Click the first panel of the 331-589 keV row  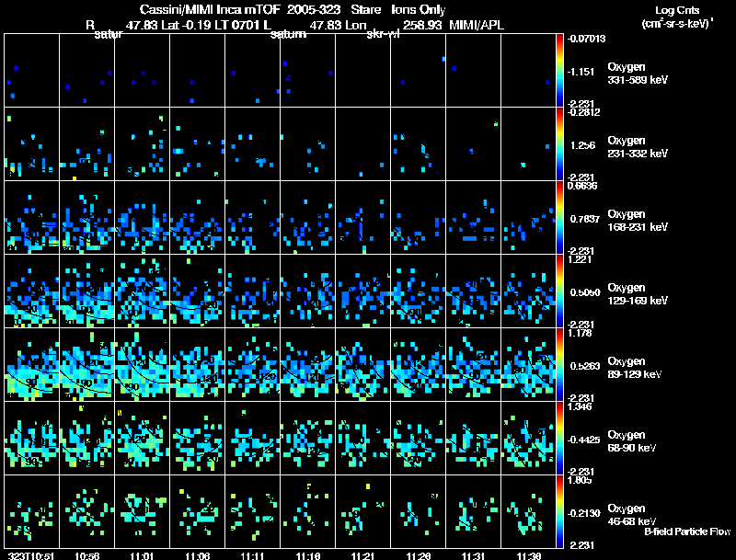point(32,70)
